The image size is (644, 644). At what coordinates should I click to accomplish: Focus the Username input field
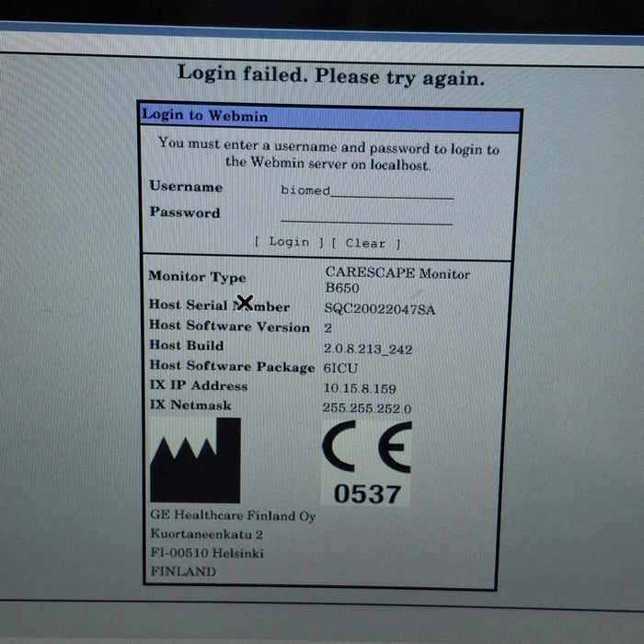tap(367, 190)
